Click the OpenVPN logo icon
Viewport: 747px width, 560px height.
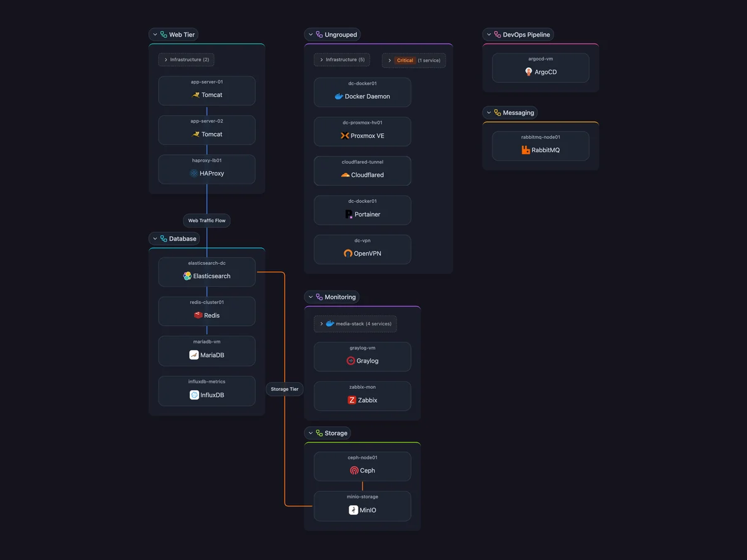pos(348,254)
